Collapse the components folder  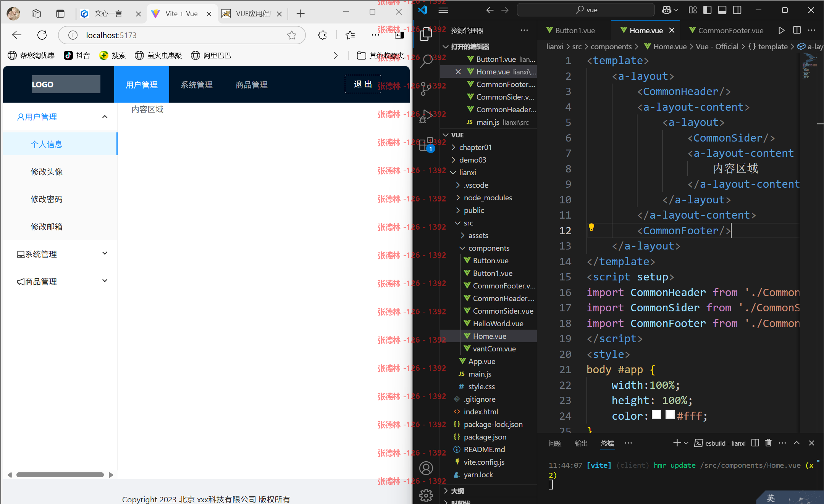click(489, 248)
